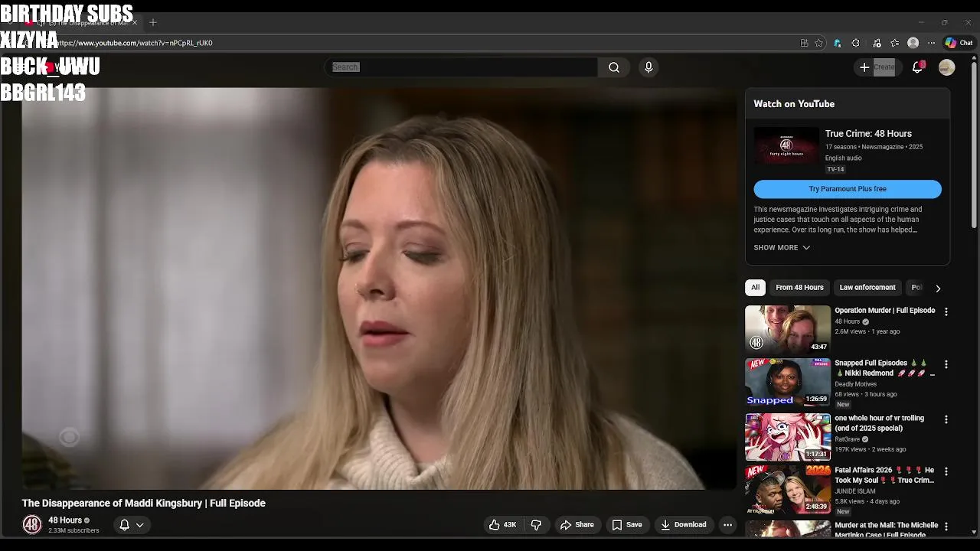Open JUNIDE ISLAM channel name
This screenshot has height=551, width=980.
coord(855,491)
